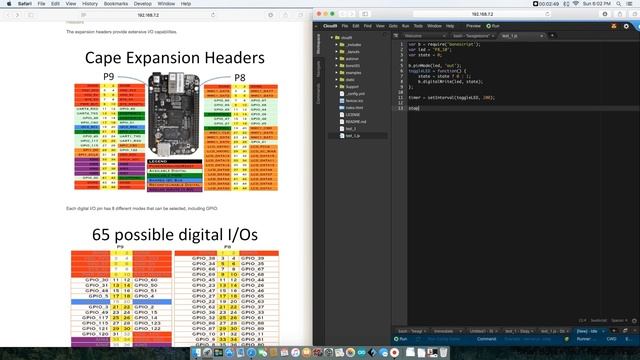This screenshot has width=640, height=360.
Task: Open the Cloud9 Find menu
Action: [368, 26]
